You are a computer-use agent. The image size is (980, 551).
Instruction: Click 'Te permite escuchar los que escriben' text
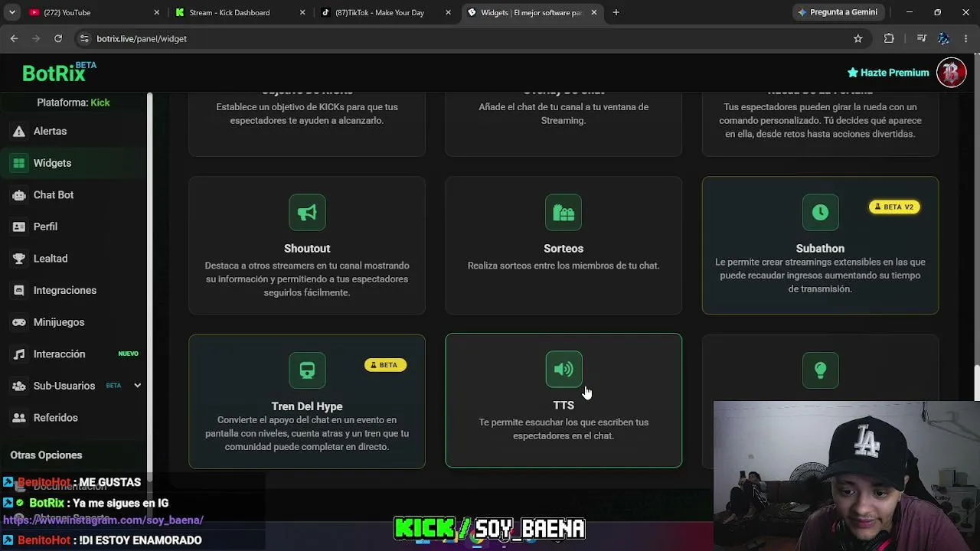(563, 429)
